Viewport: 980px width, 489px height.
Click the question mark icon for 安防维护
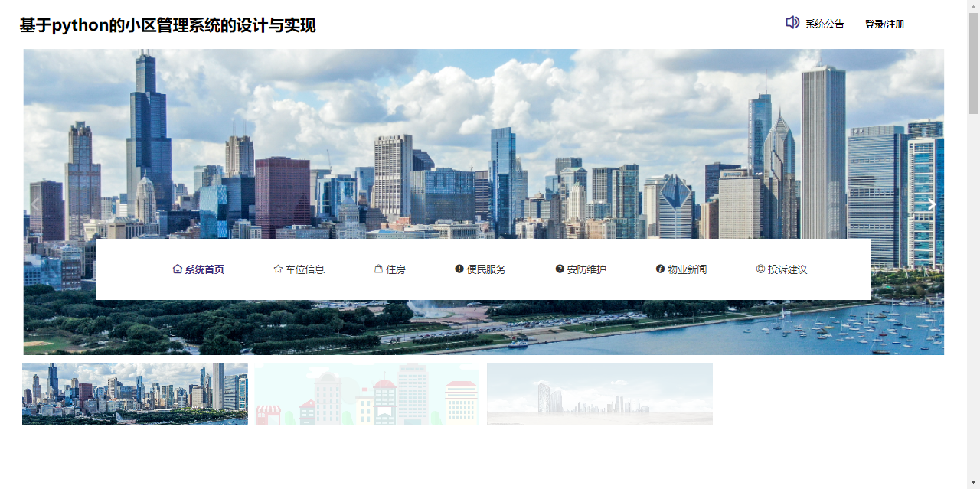(x=560, y=269)
